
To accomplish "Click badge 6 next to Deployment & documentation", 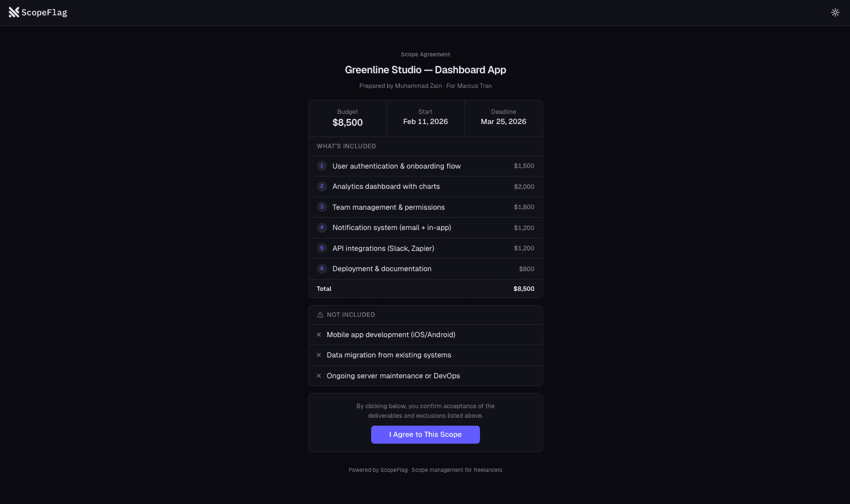I will coord(321,268).
